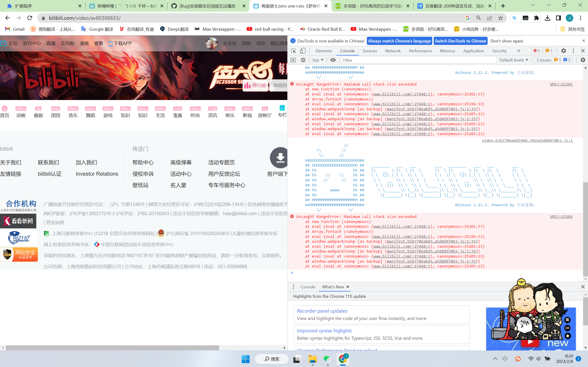Open the Default levels dropdown

tap(514, 60)
